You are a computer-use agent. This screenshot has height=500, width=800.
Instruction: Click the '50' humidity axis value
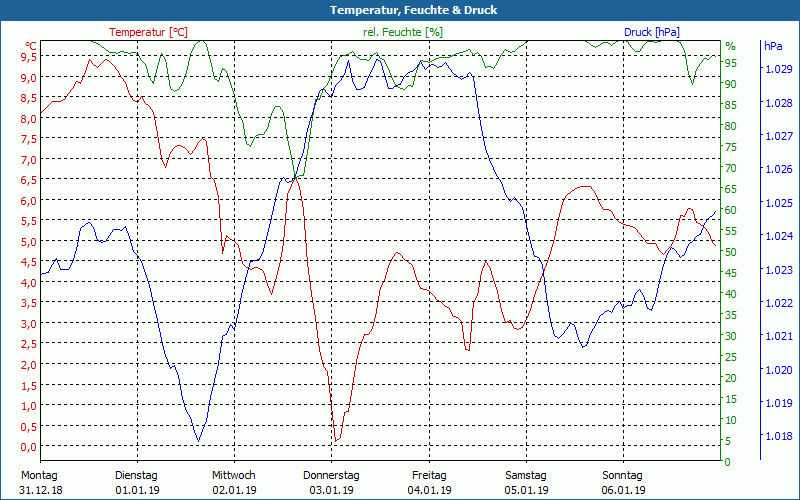click(731, 252)
